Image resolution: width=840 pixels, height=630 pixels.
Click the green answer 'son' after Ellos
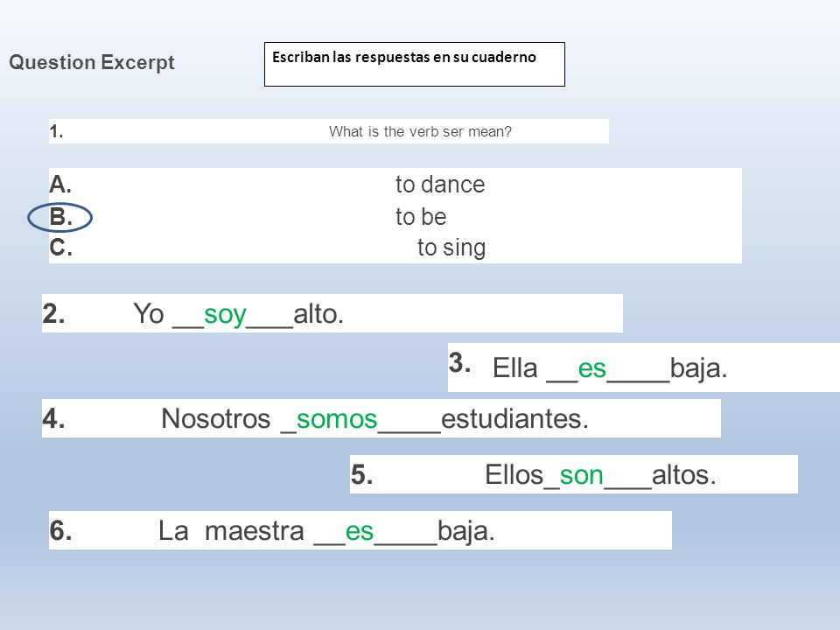(581, 475)
